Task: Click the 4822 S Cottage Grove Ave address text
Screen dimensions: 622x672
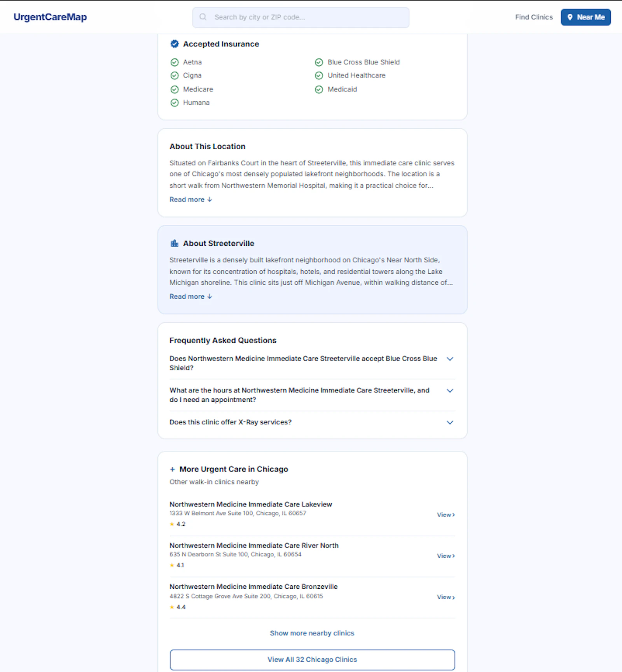Action: tap(246, 597)
